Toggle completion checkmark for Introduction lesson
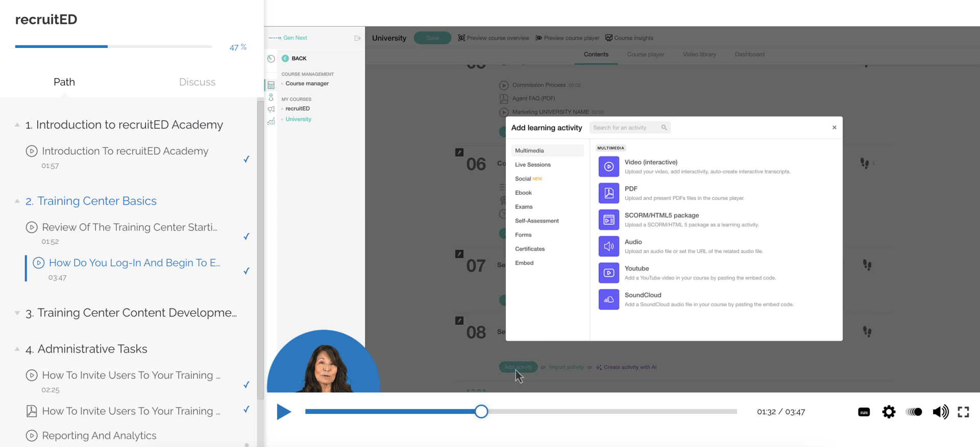 (246, 159)
